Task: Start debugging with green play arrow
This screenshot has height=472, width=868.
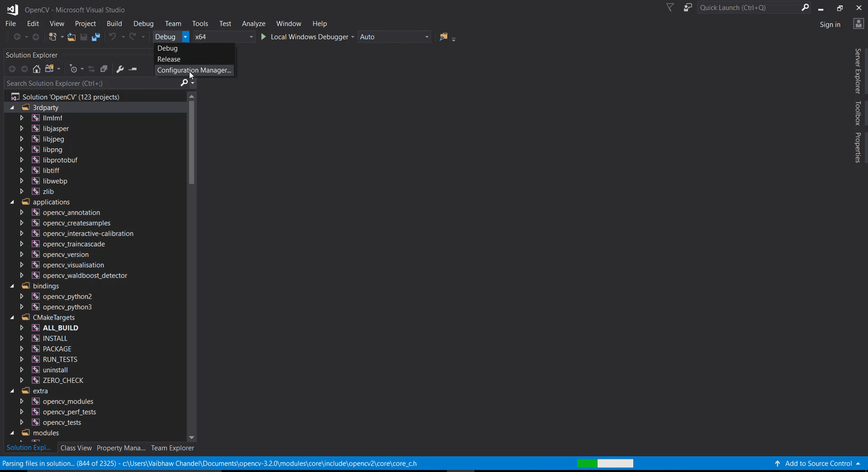Action: click(x=263, y=37)
